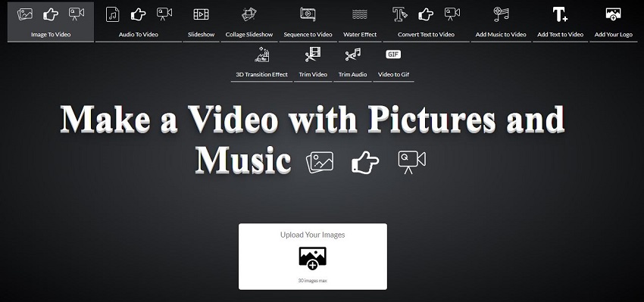Switch to the Audio To Video label
This screenshot has height=302, width=644.
pos(139,35)
